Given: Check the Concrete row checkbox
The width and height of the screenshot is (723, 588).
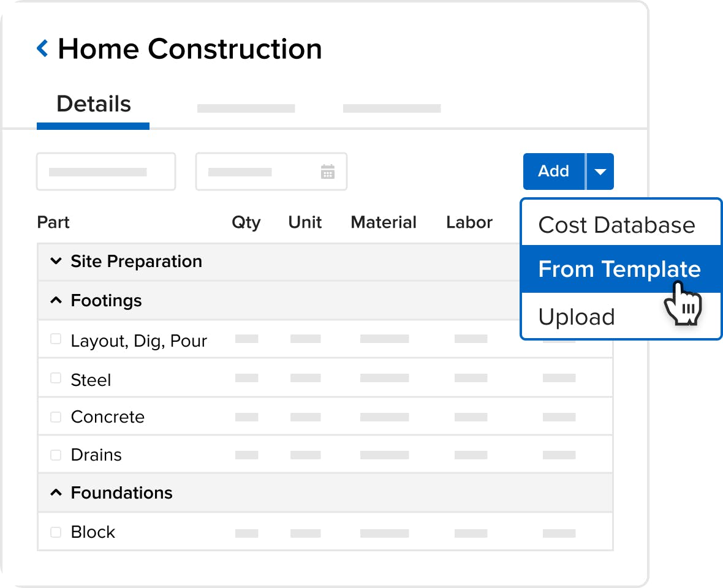Looking at the screenshot, I should (56, 417).
